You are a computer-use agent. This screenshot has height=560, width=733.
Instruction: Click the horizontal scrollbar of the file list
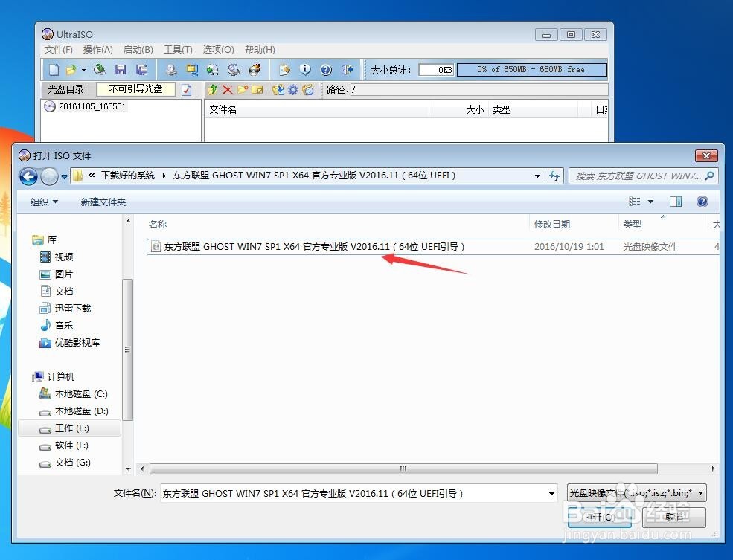pos(403,469)
